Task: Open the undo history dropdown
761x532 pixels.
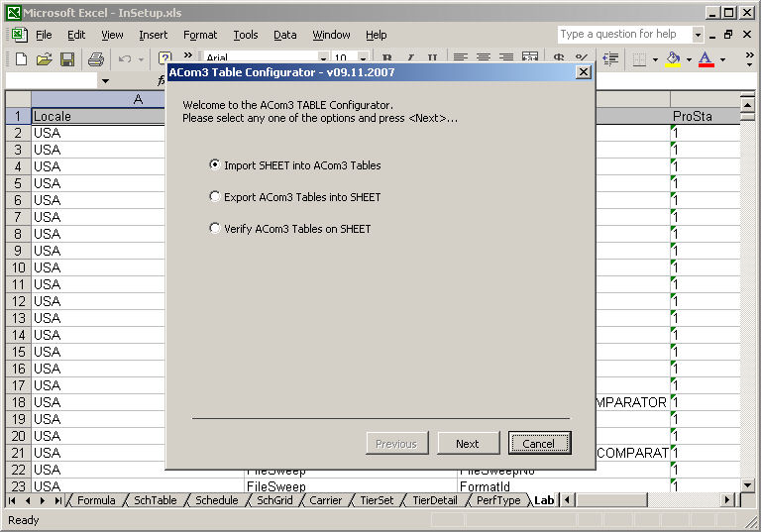Action: pos(142,59)
